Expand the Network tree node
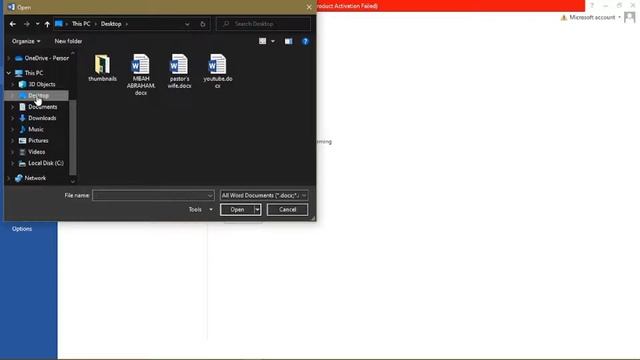Screen dimensions: 640x360 click(9, 178)
